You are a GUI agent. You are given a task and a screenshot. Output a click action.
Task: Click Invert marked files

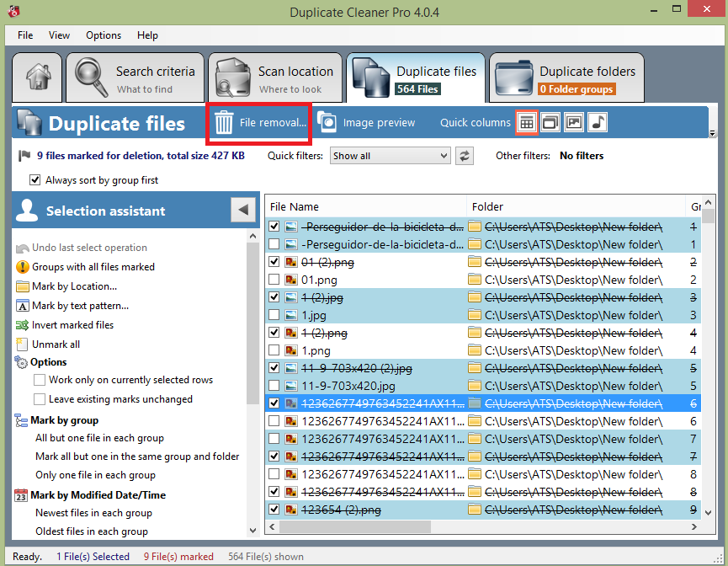click(72, 325)
